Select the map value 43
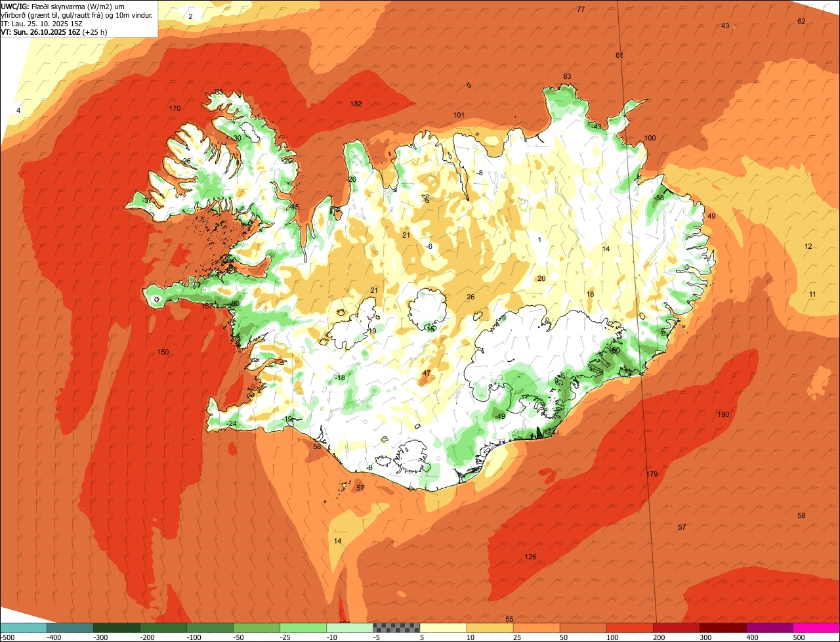 click(x=597, y=127)
